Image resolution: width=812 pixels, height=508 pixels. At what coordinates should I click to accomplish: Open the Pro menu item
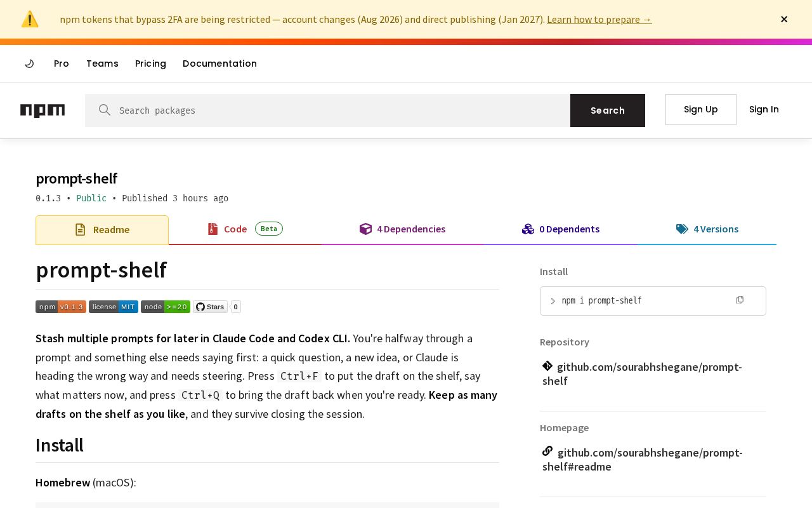62,63
